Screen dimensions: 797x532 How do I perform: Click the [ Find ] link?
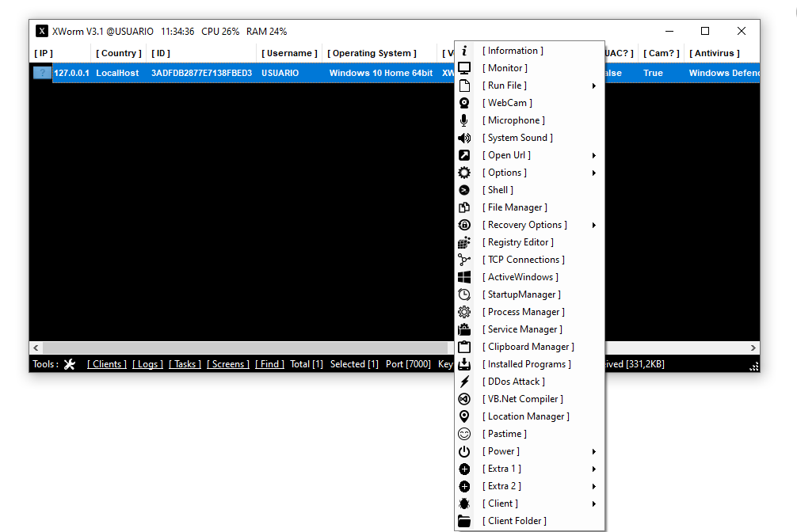[269, 364]
